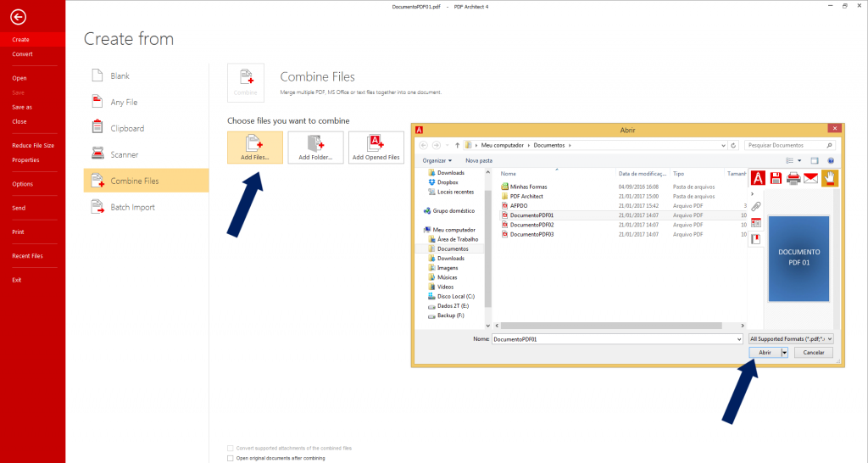Select DocumentoPDF03 in the file list
The width and height of the screenshot is (868, 463).
(x=531, y=234)
